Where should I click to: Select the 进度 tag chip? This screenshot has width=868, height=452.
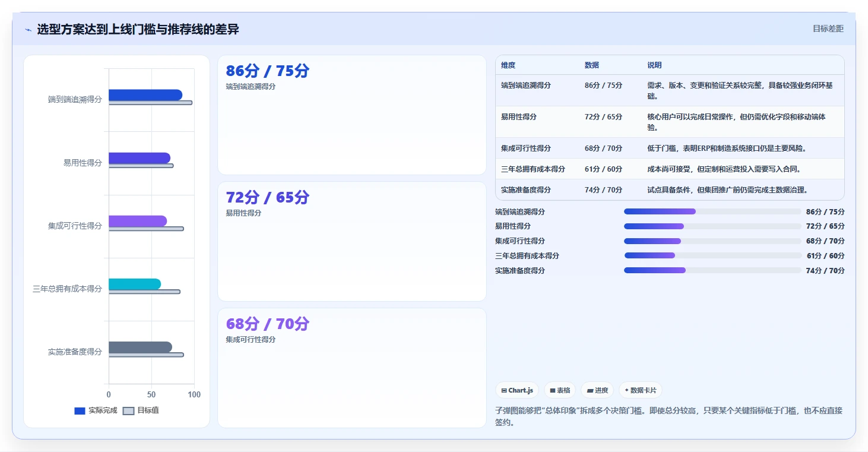(x=597, y=390)
